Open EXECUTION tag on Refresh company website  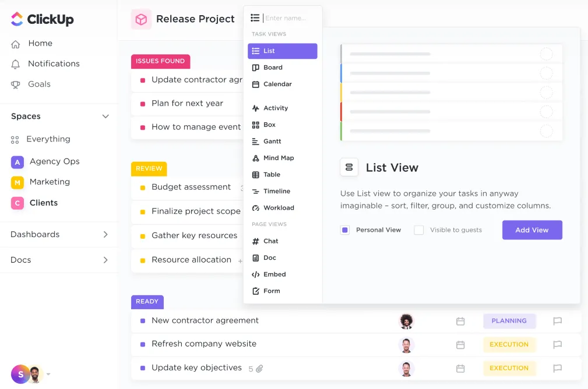pyautogui.click(x=509, y=345)
